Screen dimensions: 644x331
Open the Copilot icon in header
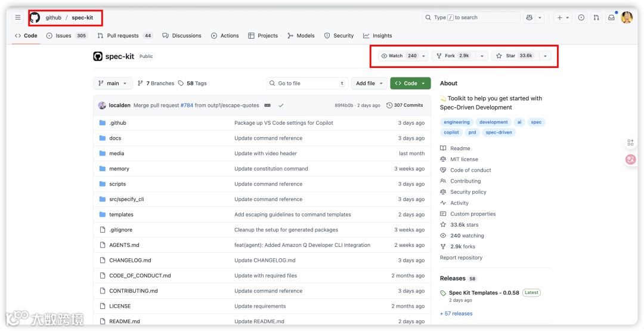pyautogui.click(x=529, y=18)
